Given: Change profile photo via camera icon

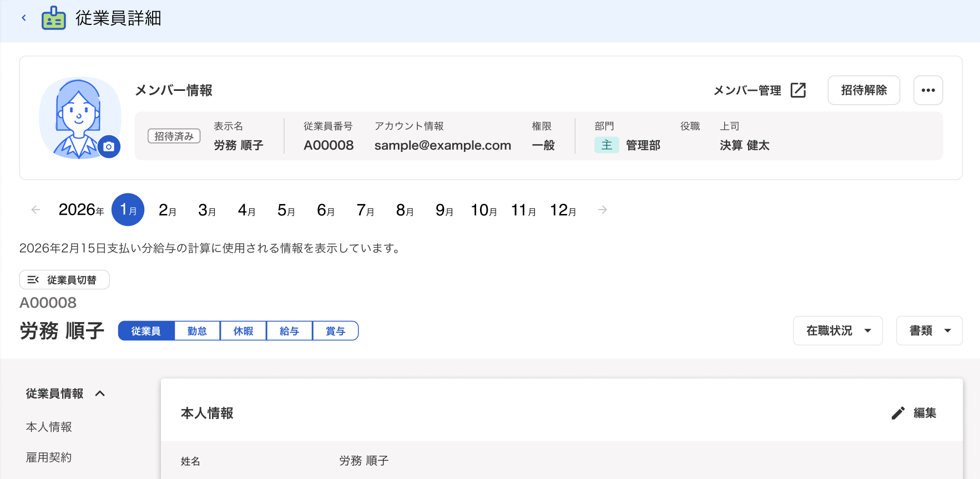Looking at the screenshot, I should tap(109, 146).
